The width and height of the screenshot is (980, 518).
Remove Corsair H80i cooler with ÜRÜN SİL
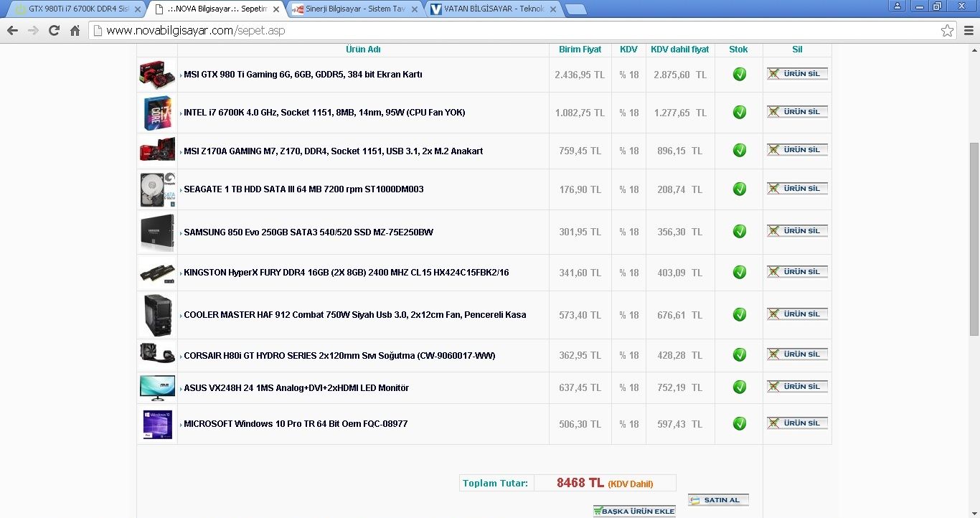pyautogui.click(x=797, y=354)
